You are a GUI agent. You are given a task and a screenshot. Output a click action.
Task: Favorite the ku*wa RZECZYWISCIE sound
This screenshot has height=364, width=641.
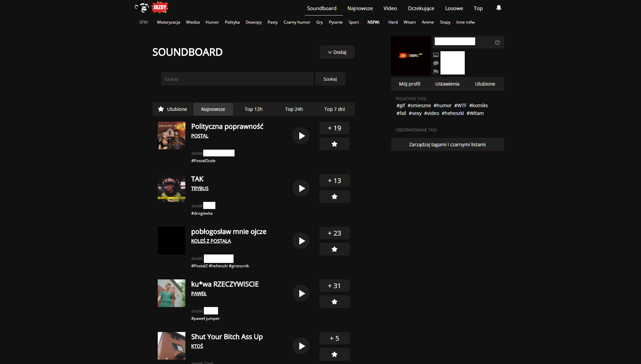335,302
